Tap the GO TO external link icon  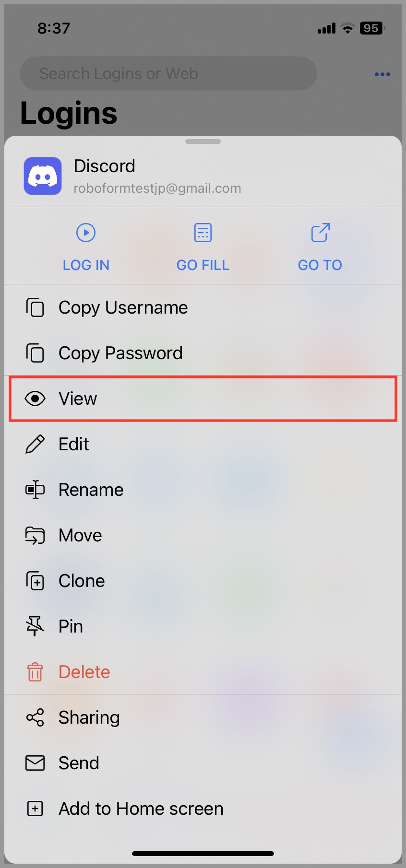(x=320, y=233)
